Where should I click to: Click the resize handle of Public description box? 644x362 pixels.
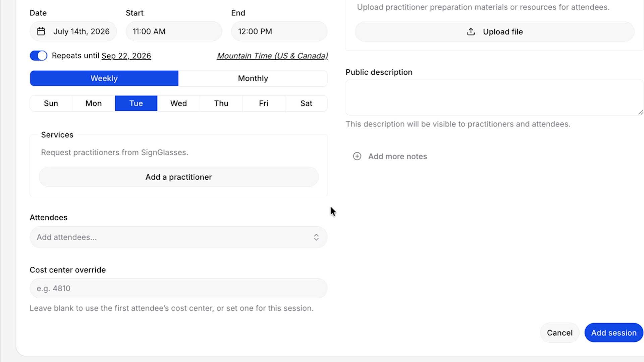tap(640, 112)
